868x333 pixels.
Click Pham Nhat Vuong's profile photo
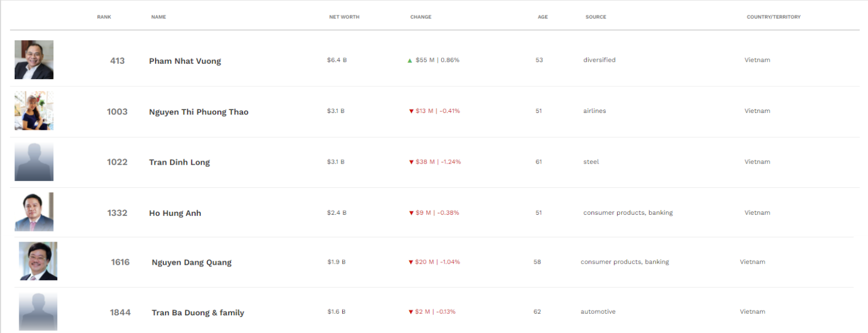point(34,59)
